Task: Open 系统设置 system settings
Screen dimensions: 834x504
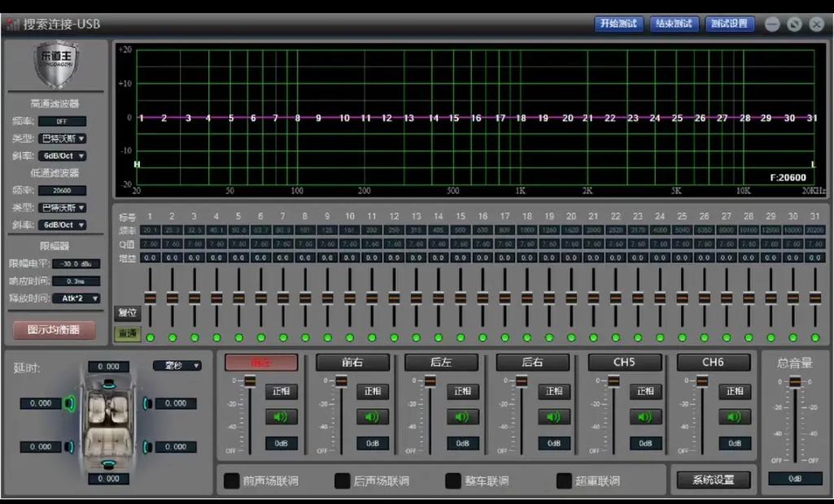Action: [713, 480]
